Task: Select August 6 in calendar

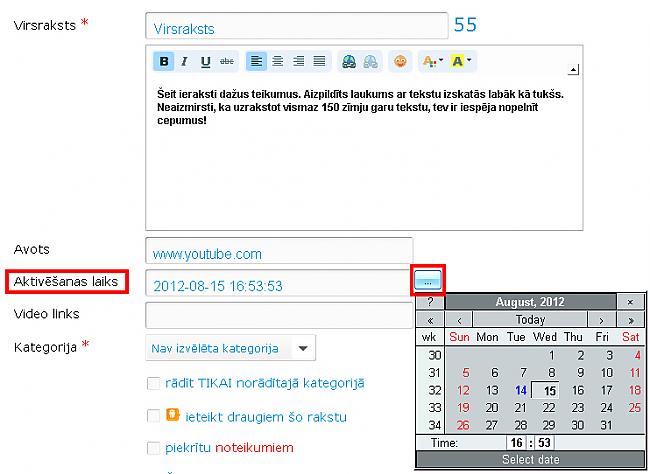Action: point(494,373)
